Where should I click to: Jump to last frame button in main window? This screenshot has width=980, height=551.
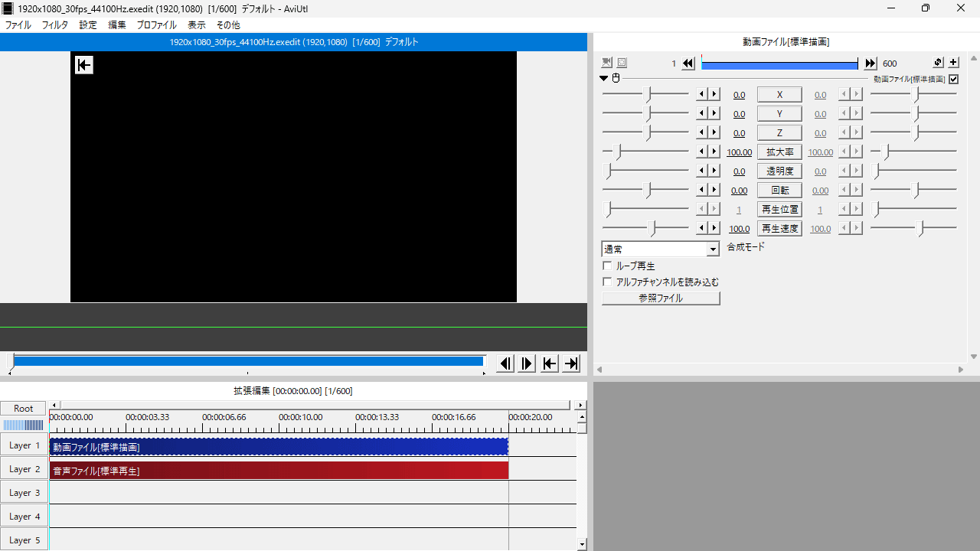(572, 364)
